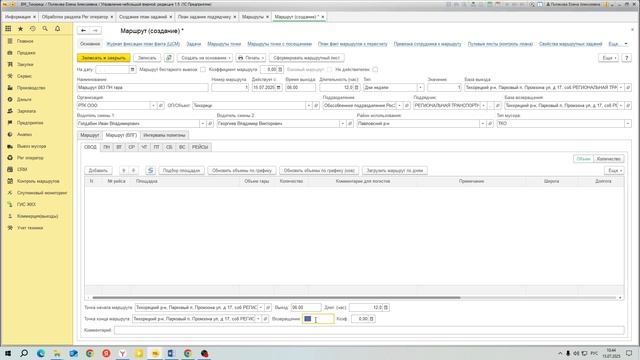The width and height of the screenshot is (640, 360).
Task: Open Yandex browser from the taskbar
Action: click(122, 353)
